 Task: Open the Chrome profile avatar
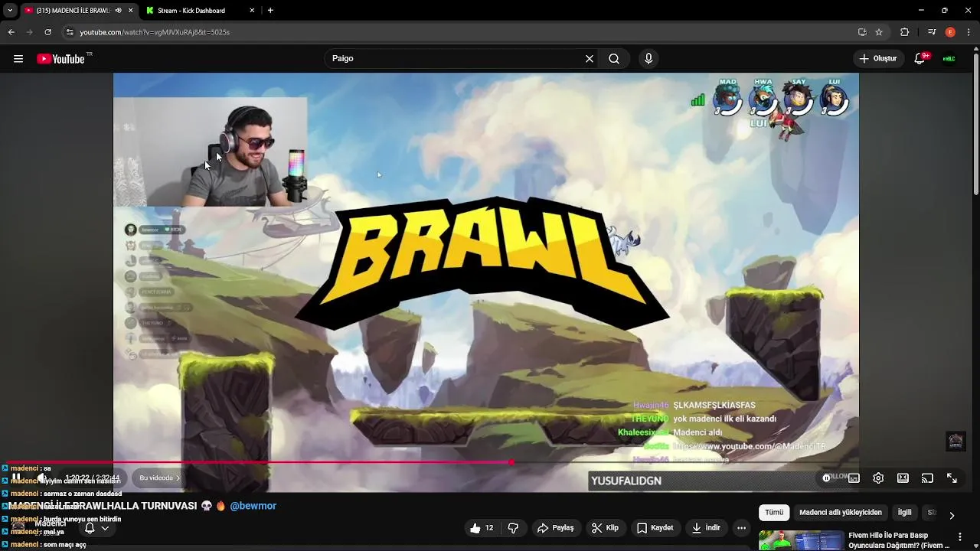pos(950,32)
